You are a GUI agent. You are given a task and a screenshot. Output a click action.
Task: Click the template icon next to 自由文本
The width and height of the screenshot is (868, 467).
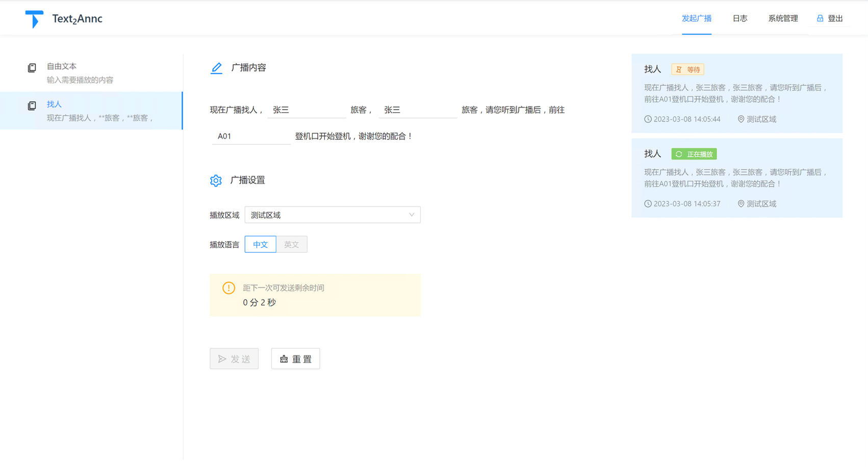point(32,67)
